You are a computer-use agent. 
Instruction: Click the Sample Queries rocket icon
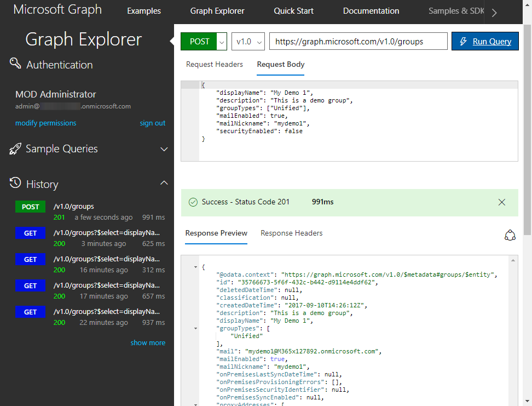point(15,149)
